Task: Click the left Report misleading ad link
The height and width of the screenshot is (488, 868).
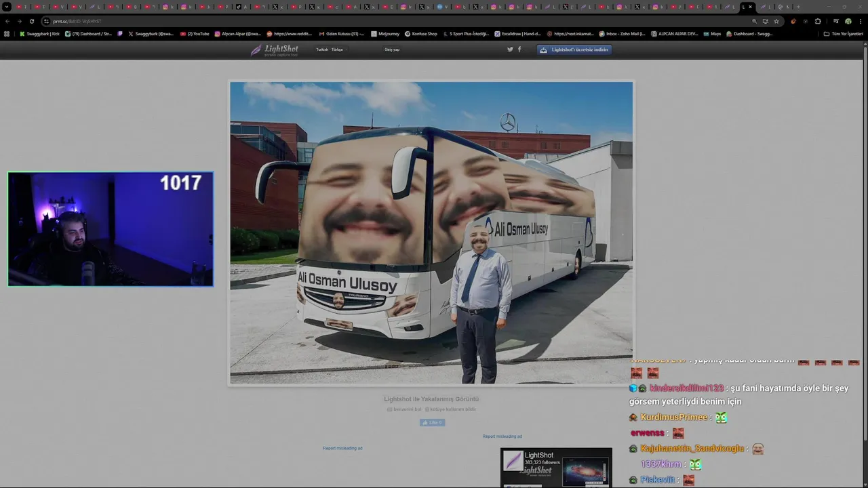Action: tap(342, 448)
